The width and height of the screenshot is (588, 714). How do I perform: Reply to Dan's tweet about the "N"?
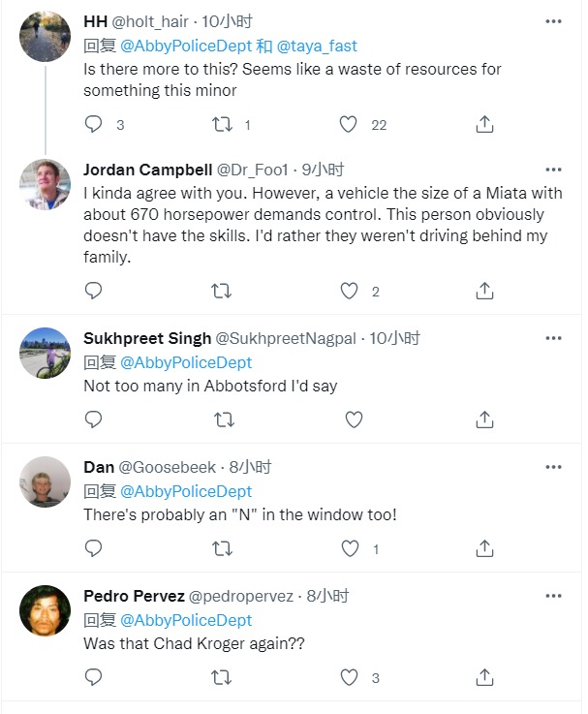pyautogui.click(x=94, y=548)
